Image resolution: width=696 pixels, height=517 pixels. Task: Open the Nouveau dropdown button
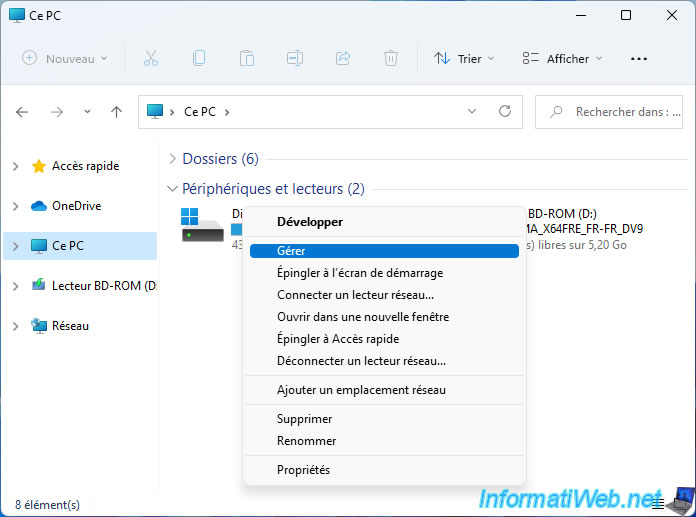point(65,59)
